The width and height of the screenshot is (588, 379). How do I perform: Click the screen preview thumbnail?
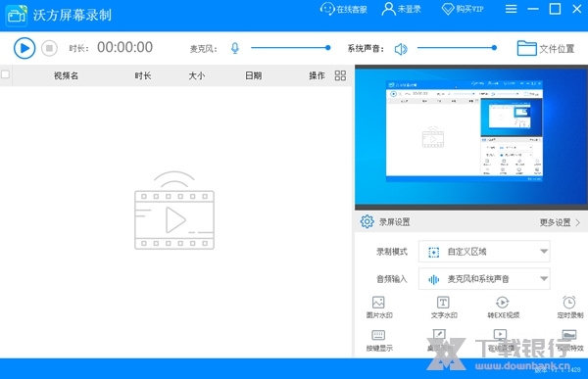click(x=471, y=137)
